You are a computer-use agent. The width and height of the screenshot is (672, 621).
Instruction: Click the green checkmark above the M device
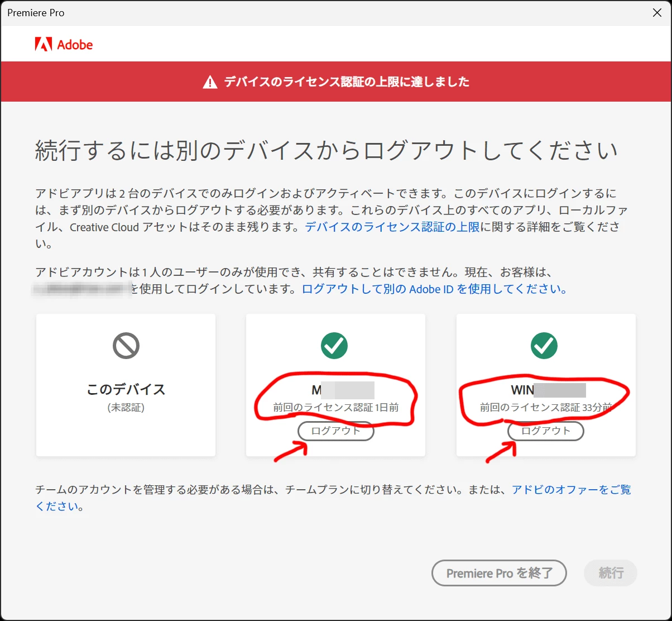coord(334,346)
